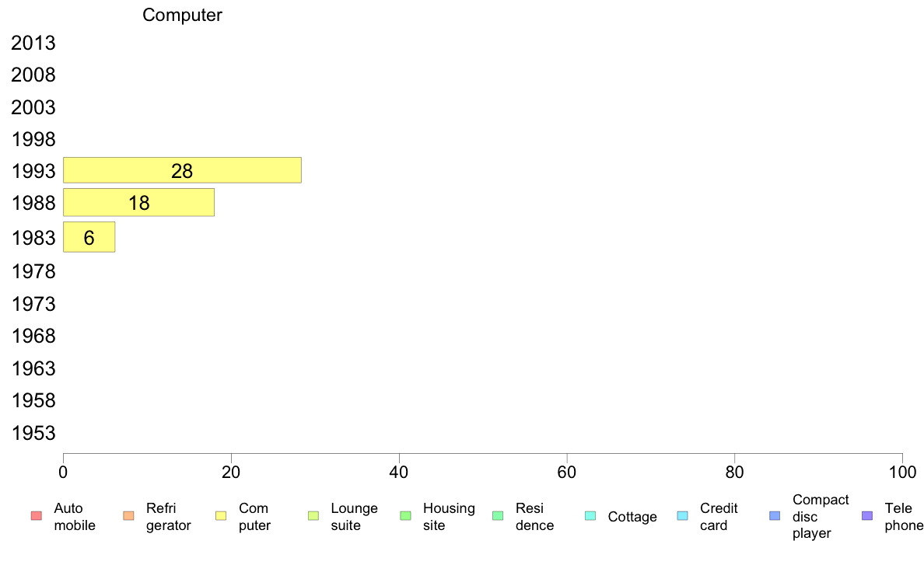Click the Automobile legend color swatch
Image resolution: width=924 pixels, height=572 pixels.
click(x=36, y=516)
